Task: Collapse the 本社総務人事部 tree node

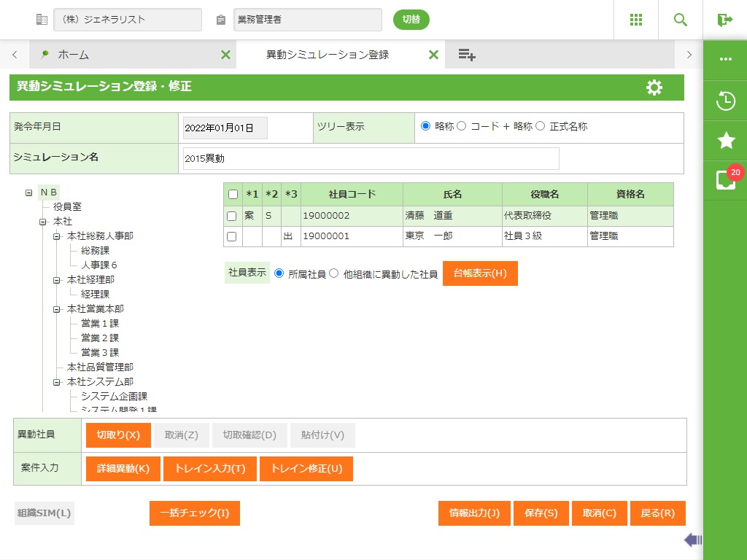Action: 56,236
